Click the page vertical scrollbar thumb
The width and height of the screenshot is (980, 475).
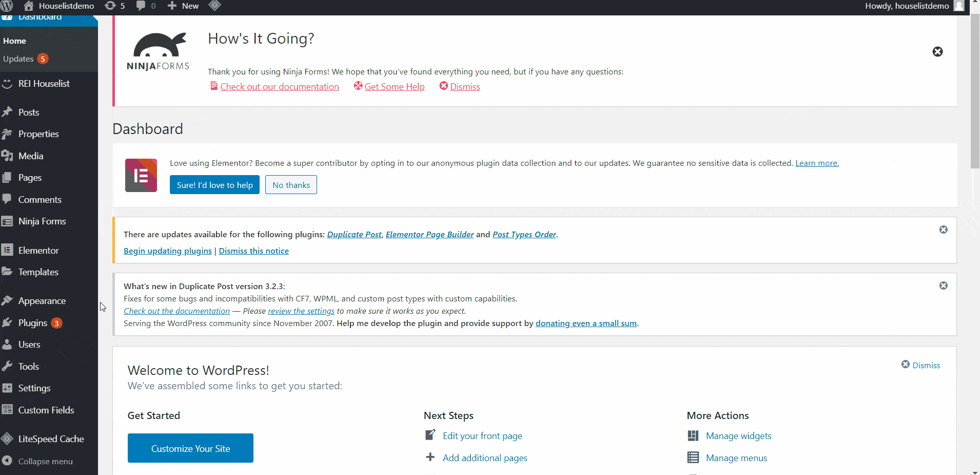click(x=975, y=91)
